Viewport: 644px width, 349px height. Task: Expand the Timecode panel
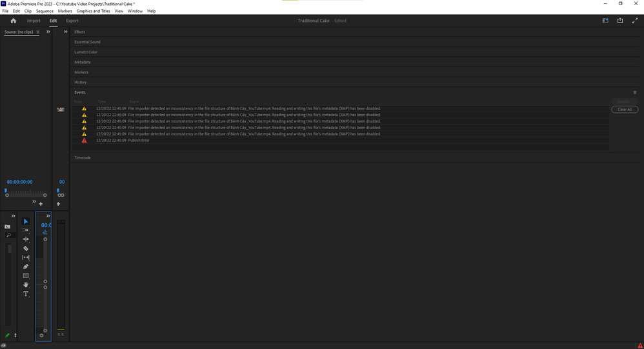click(x=83, y=157)
